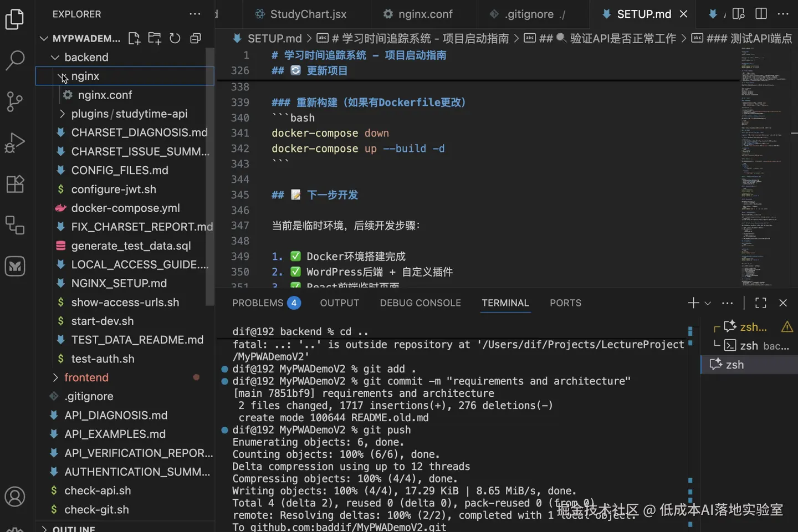Image resolution: width=798 pixels, height=532 pixels.
Task: Open configure-jwt.sh file
Action: [x=114, y=189]
